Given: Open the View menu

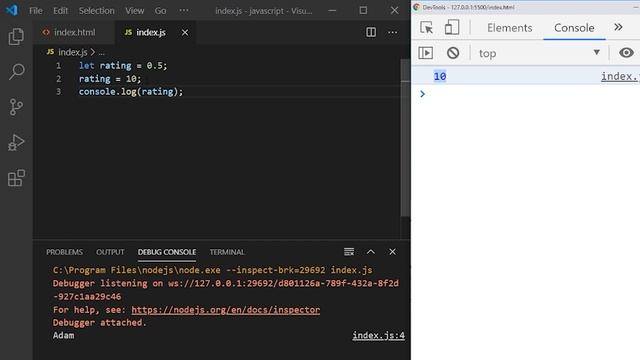Looking at the screenshot, I should [x=134, y=11].
